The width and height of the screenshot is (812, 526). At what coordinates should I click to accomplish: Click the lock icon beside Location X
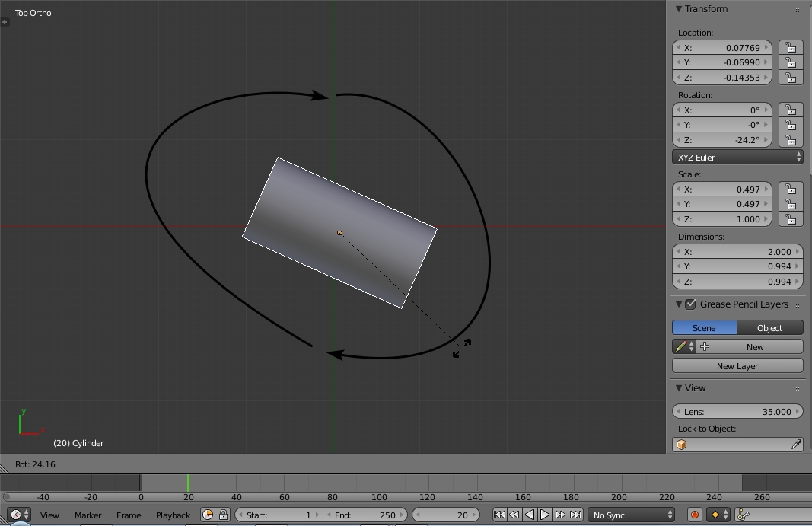(790, 47)
